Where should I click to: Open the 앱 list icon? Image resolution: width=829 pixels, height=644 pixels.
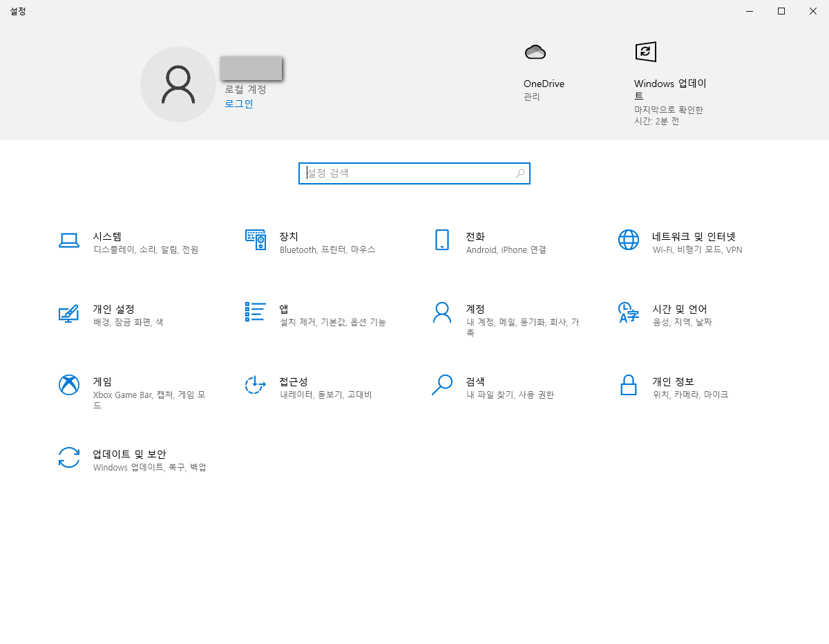[256, 312]
